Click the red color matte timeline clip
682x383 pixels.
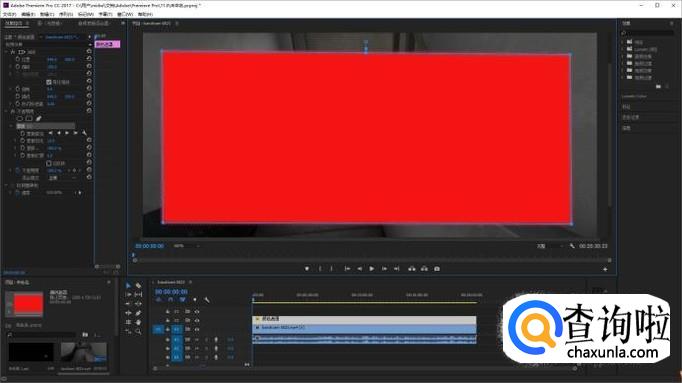(364, 319)
